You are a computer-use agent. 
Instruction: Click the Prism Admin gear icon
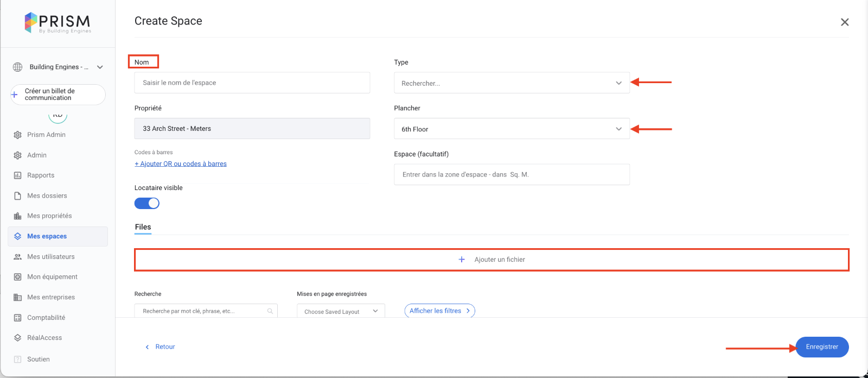click(17, 135)
